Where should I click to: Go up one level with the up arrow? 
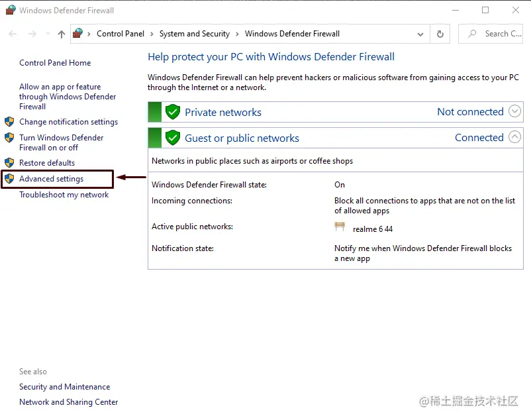pos(62,34)
